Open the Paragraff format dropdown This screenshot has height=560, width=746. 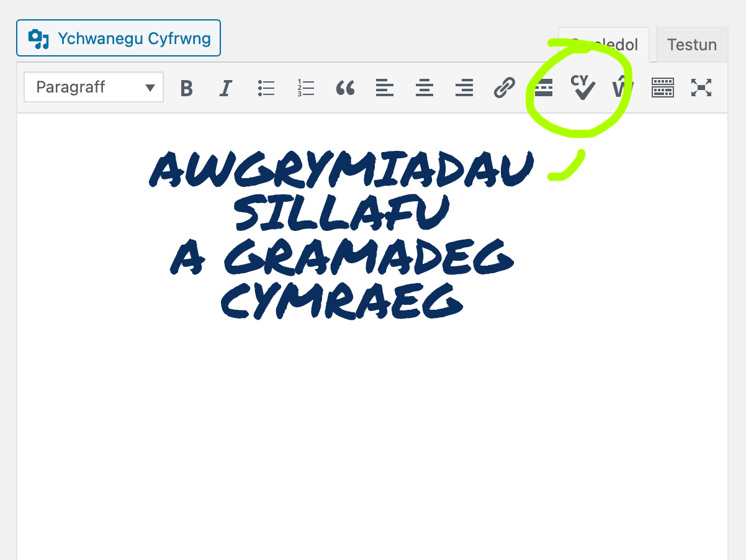94,88
